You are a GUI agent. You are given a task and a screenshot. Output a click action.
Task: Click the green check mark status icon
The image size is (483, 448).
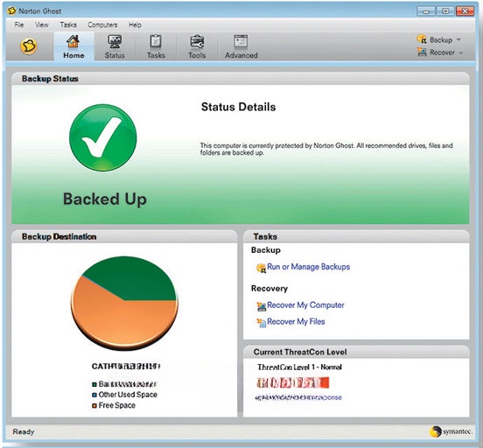click(103, 137)
